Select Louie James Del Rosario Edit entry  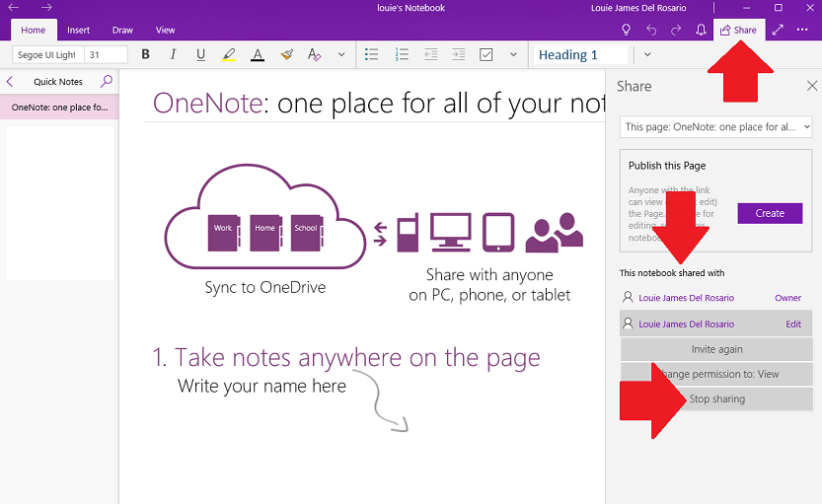pos(715,324)
